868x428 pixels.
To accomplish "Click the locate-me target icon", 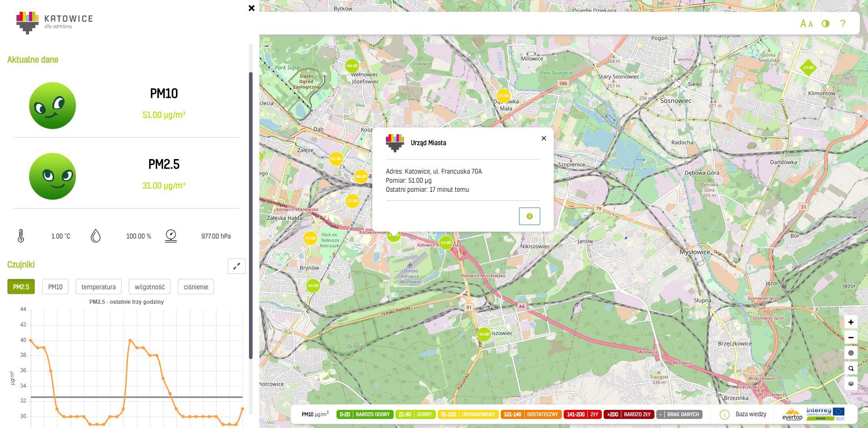I will pos(851,353).
